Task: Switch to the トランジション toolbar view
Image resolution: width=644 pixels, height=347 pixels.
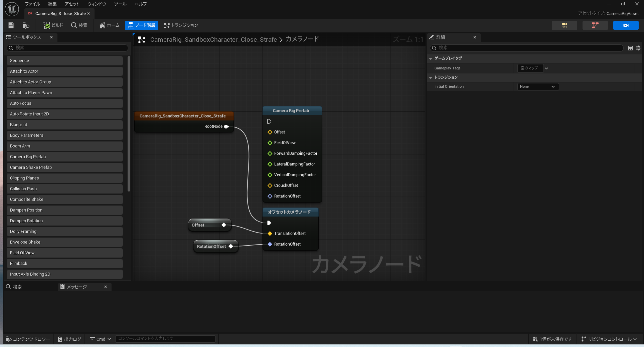Action: [181, 25]
